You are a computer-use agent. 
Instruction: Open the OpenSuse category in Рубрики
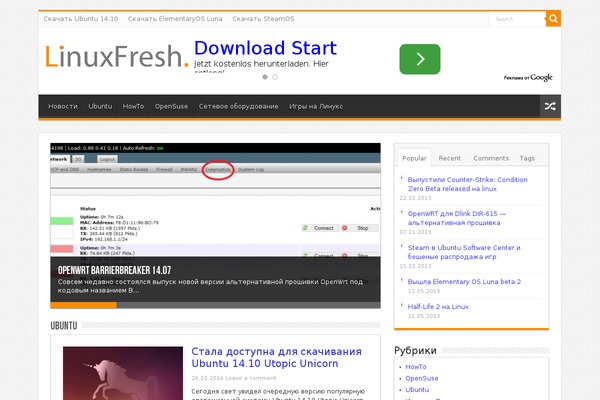tap(422, 378)
